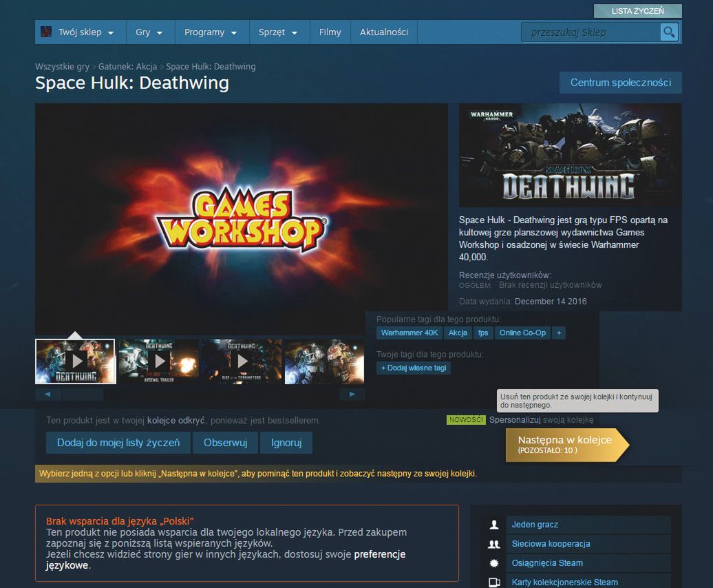Click the plus button after Online Co-Op tag
Viewport: 713px width, 588px height.
pyautogui.click(x=559, y=333)
